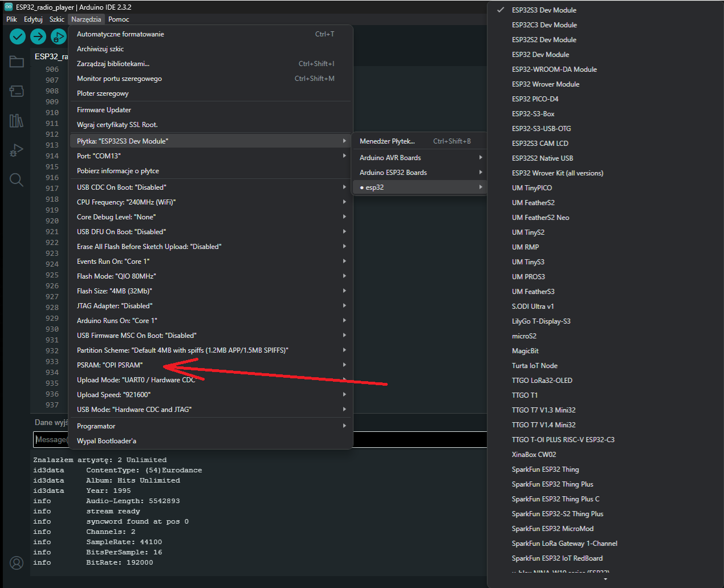
Task: Click the Upload arrow icon
Action: 38,36
